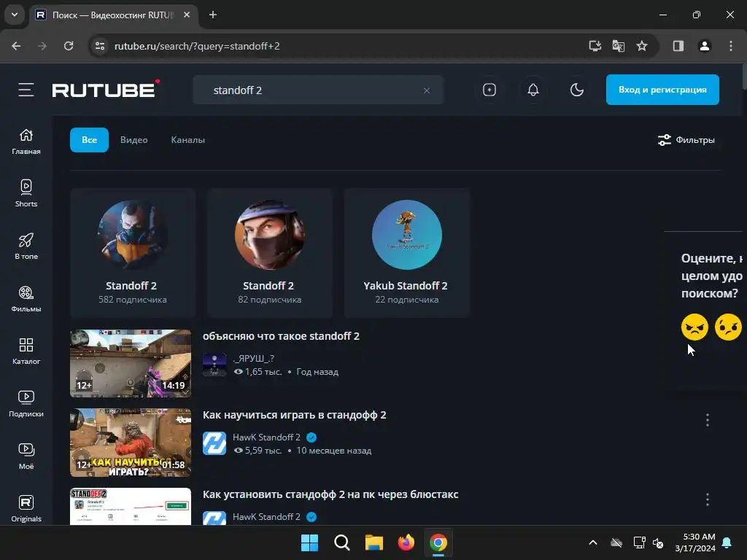Switch to the Видео tab
Screen dimensions: 747x560
coord(134,140)
